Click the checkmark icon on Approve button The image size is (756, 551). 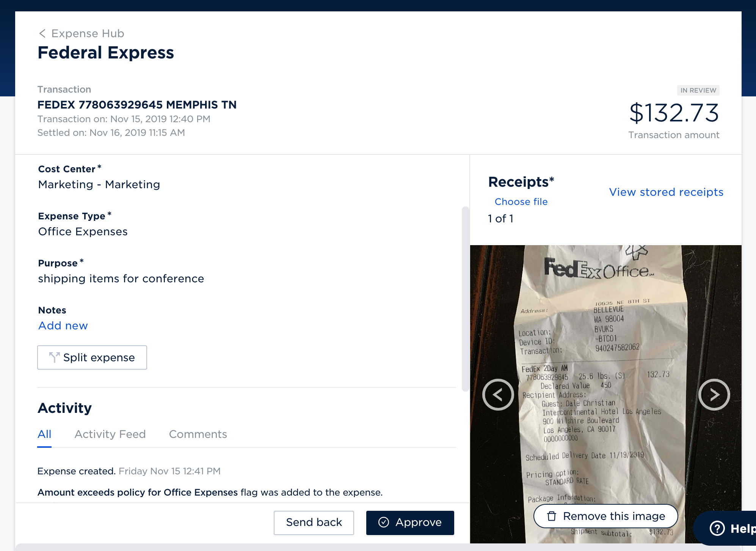(x=384, y=523)
